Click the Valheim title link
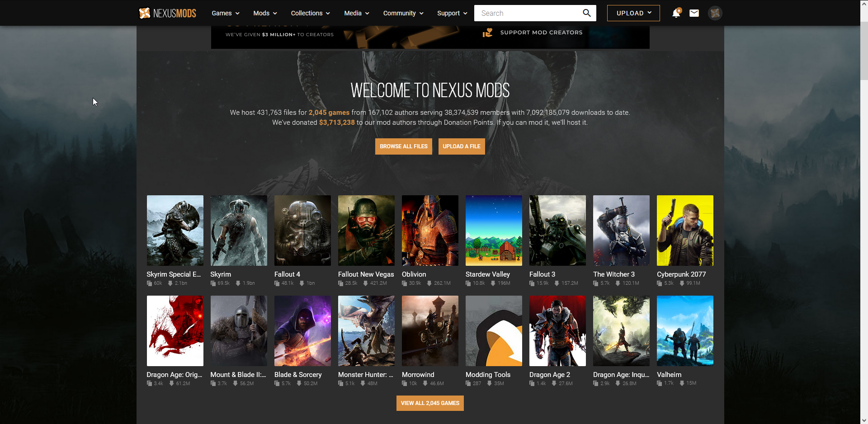This screenshot has height=424, width=868. (669, 375)
